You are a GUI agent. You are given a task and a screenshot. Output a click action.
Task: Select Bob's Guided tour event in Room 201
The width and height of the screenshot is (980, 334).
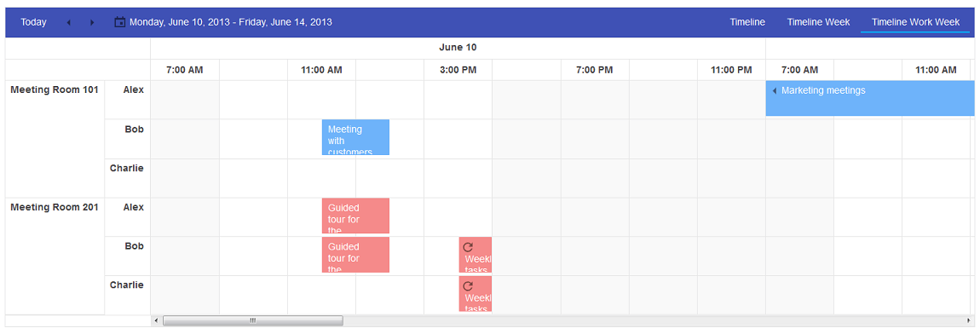355,255
